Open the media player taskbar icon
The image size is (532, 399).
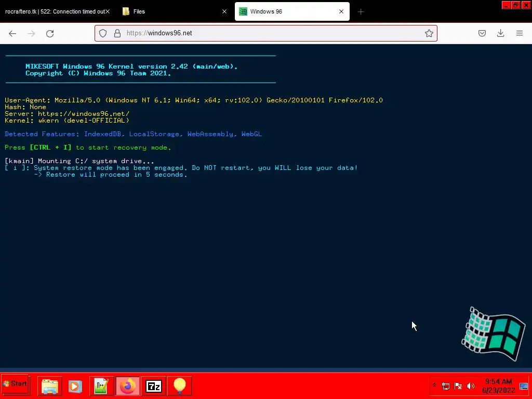coord(75,386)
